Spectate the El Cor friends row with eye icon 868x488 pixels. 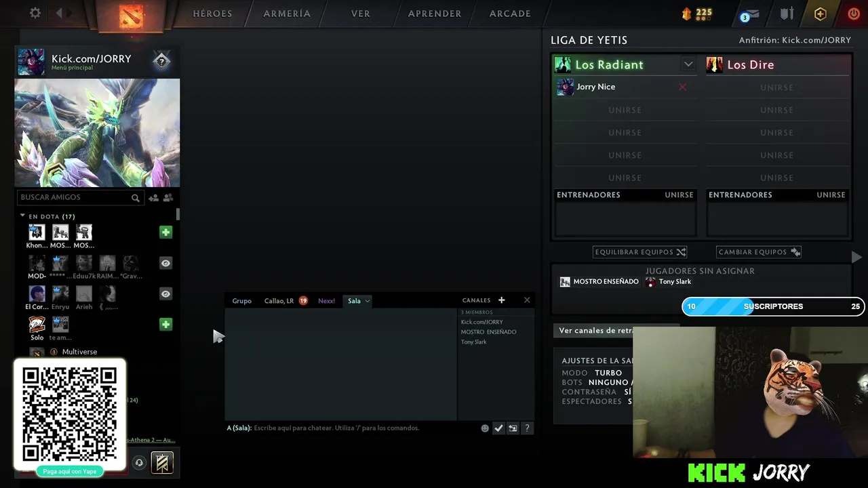[x=165, y=293]
